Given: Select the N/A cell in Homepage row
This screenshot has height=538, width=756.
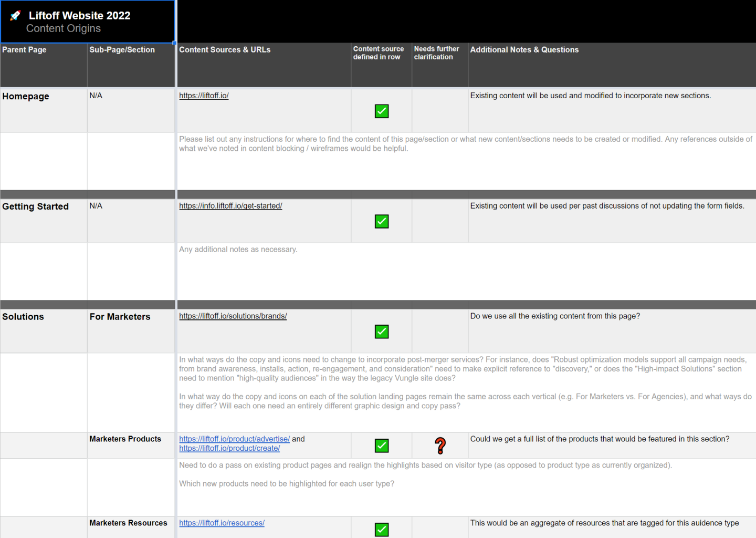Looking at the screenshot, I should (x=131, y=110).
